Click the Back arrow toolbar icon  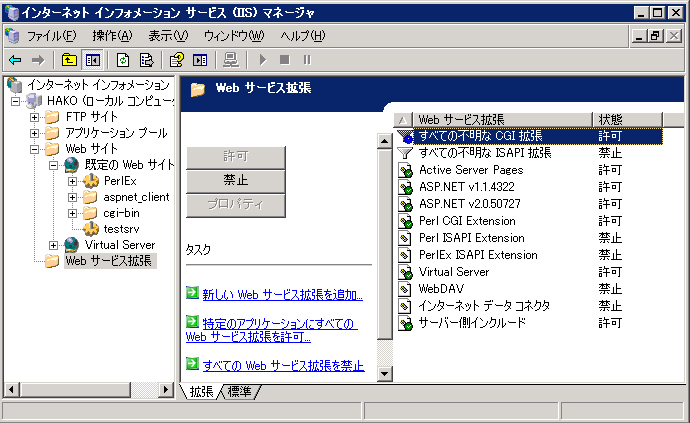[x=15, y=60]
